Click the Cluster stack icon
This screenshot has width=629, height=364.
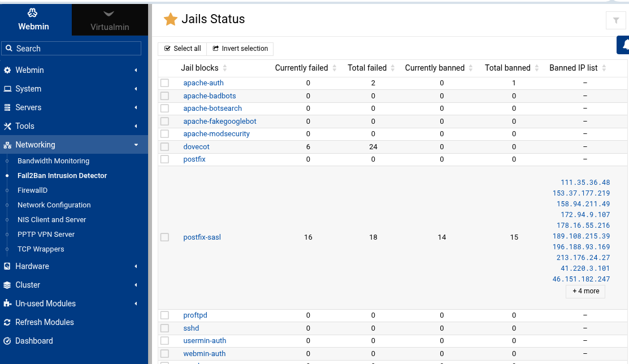7,285
